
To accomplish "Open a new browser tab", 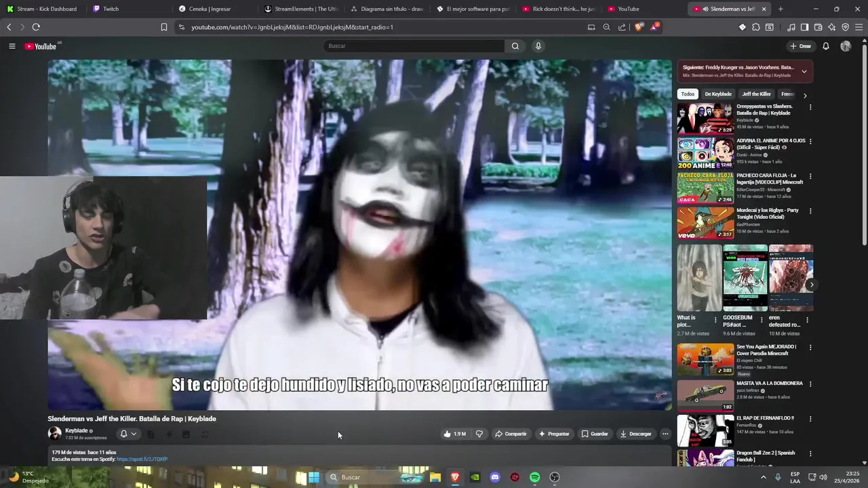I will click(781, 9).
